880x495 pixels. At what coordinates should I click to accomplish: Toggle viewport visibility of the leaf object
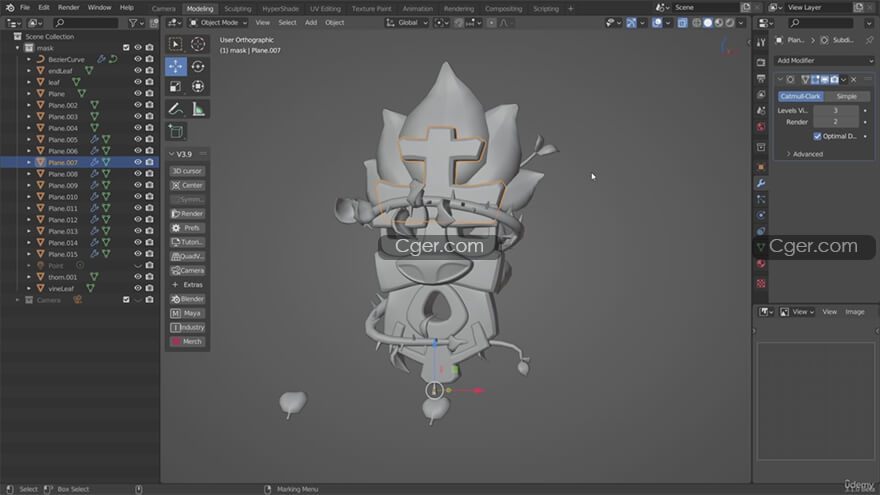click(x=138, y=82)
